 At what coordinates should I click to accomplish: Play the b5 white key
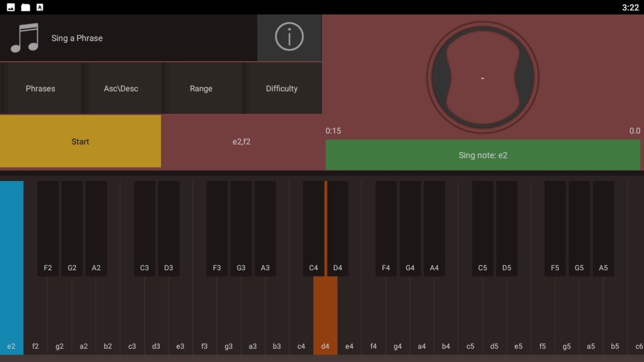click(x=615, y=315)
